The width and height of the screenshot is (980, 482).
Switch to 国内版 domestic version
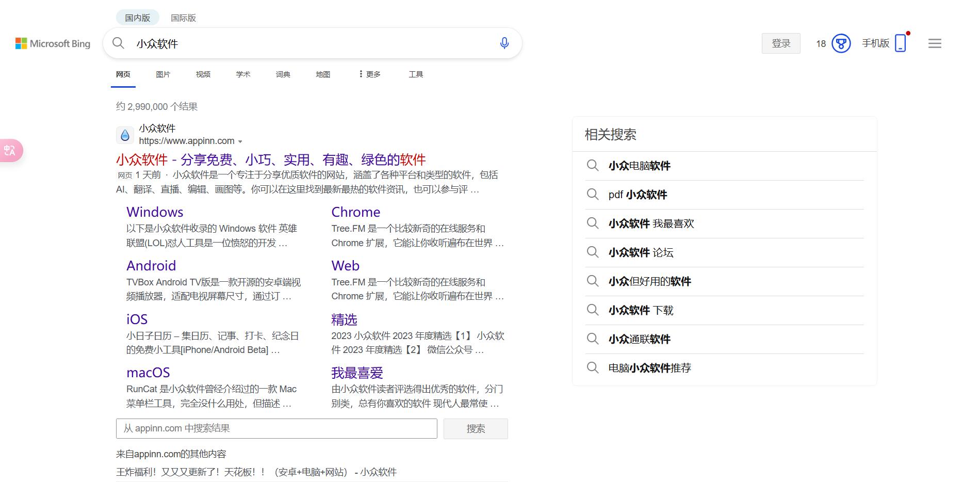pos(137,18)
